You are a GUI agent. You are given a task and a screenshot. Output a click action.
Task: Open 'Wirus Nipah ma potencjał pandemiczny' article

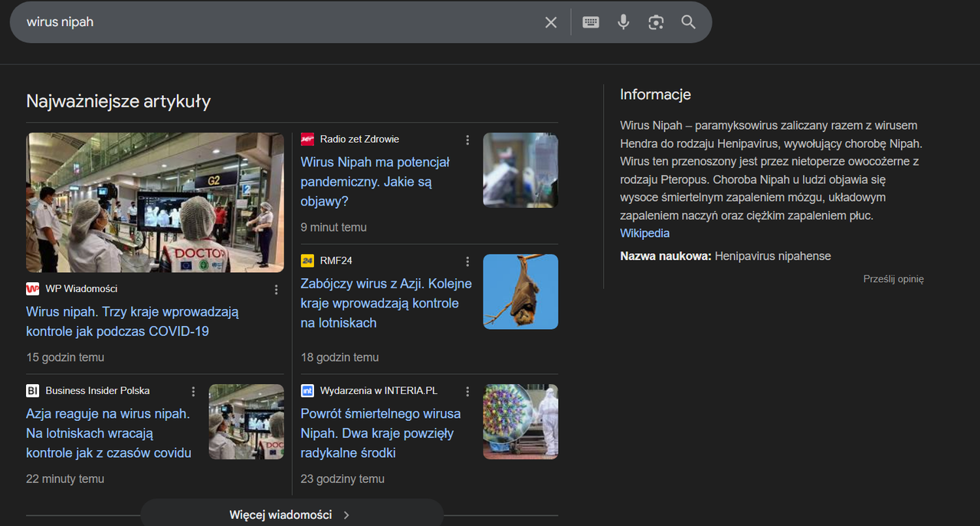pyautogui.click(x=375, y=182)
